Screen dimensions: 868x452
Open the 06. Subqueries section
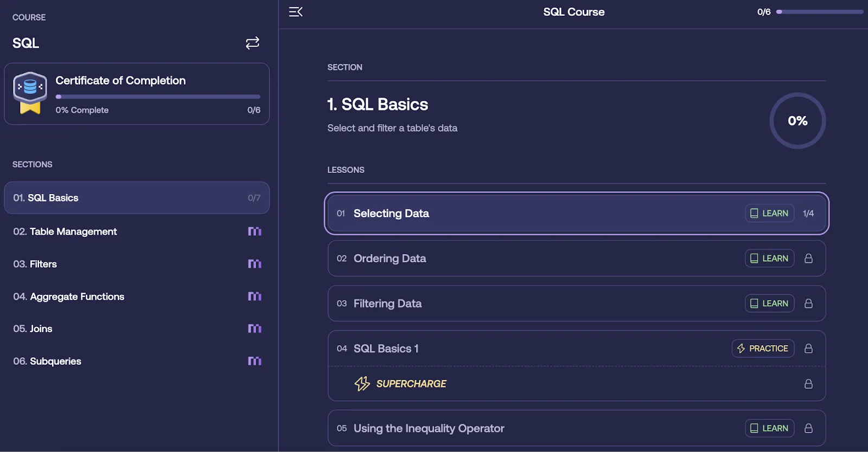137,361
